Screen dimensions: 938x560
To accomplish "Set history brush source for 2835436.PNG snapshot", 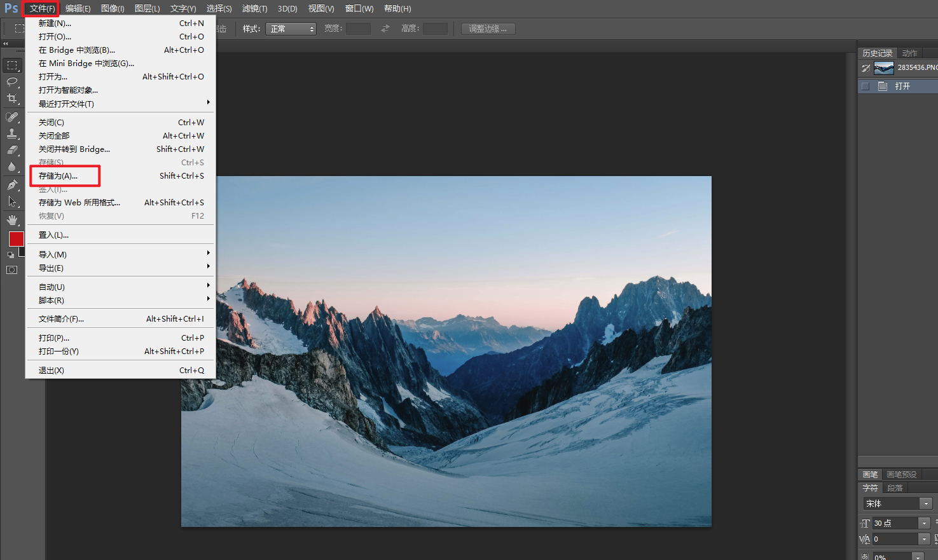I will [866, 68].
